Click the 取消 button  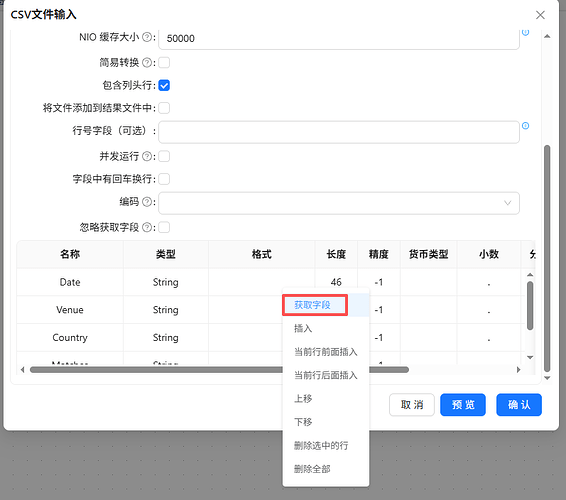pyautogui.click(x=412, y=405)
